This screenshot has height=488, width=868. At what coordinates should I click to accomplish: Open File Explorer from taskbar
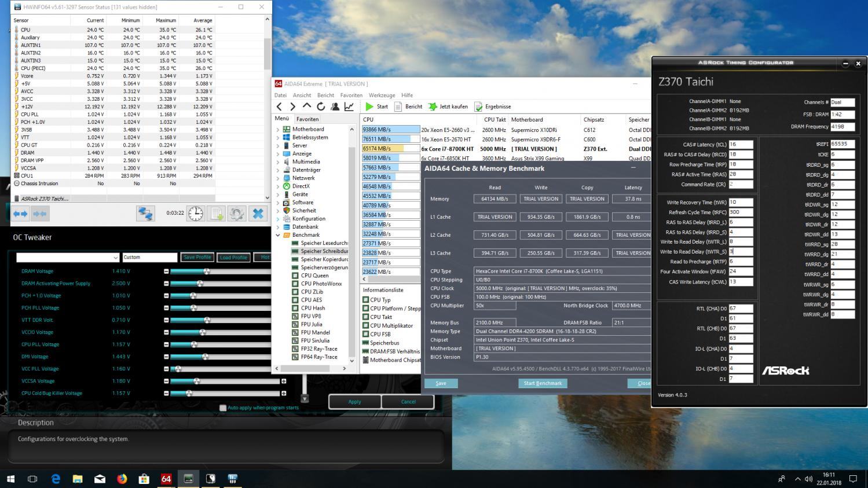78,479
